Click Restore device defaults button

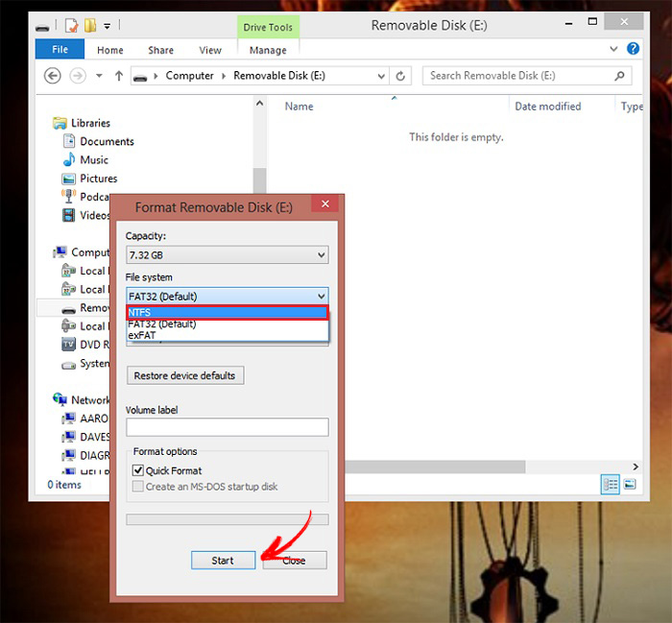click(185, 375)
